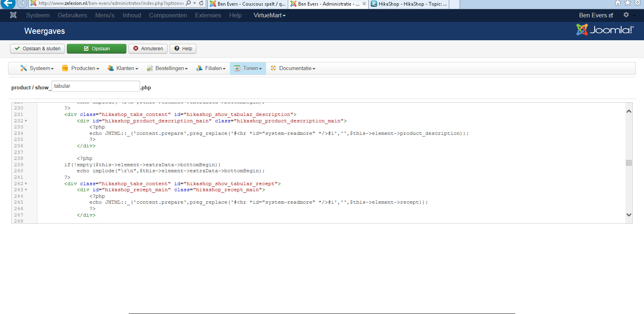Click the Joomla logo icon in admin bar

[13, 15]
